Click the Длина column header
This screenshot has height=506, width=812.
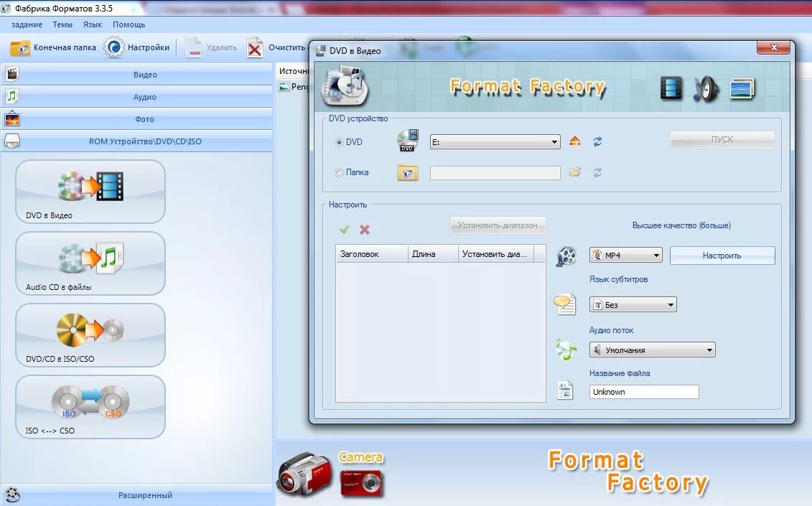point(433,254)
